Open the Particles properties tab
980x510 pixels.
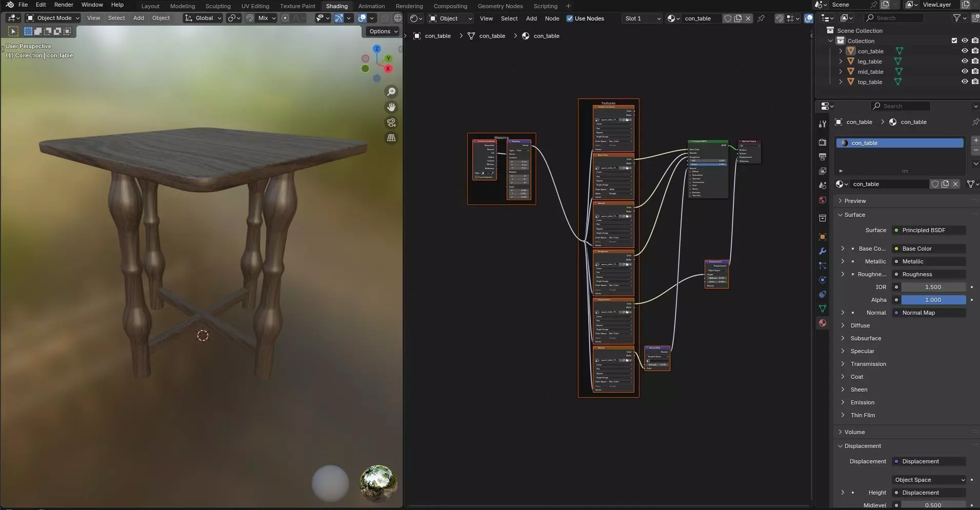point(823,266)
